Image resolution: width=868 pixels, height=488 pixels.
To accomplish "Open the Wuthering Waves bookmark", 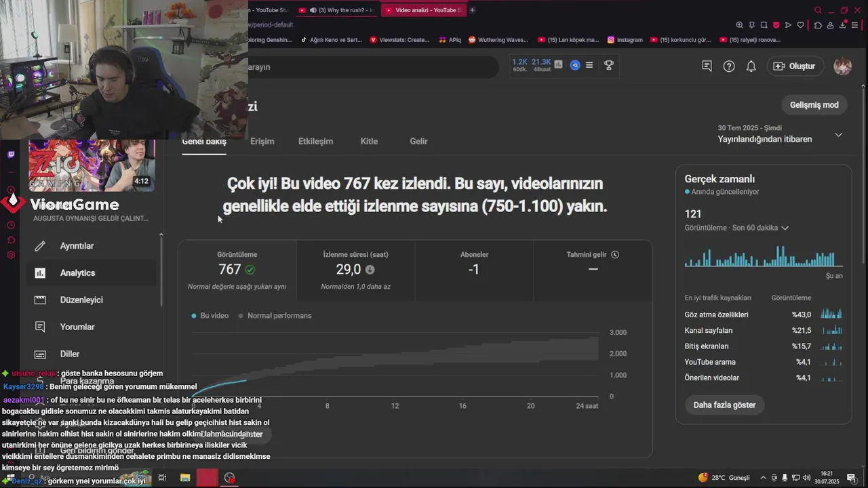I will click(498, 40).
